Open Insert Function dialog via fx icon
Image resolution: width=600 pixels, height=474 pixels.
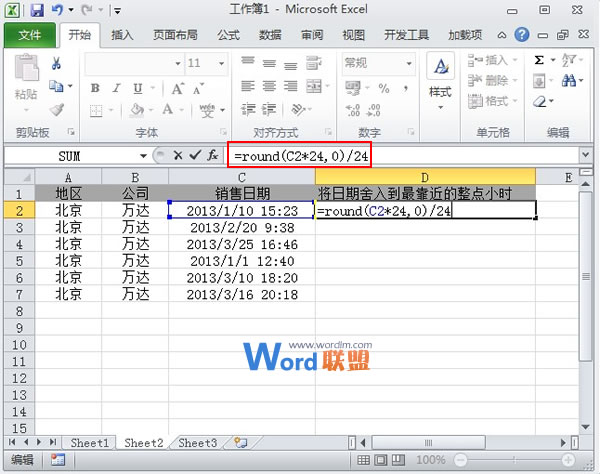point(212,156)
